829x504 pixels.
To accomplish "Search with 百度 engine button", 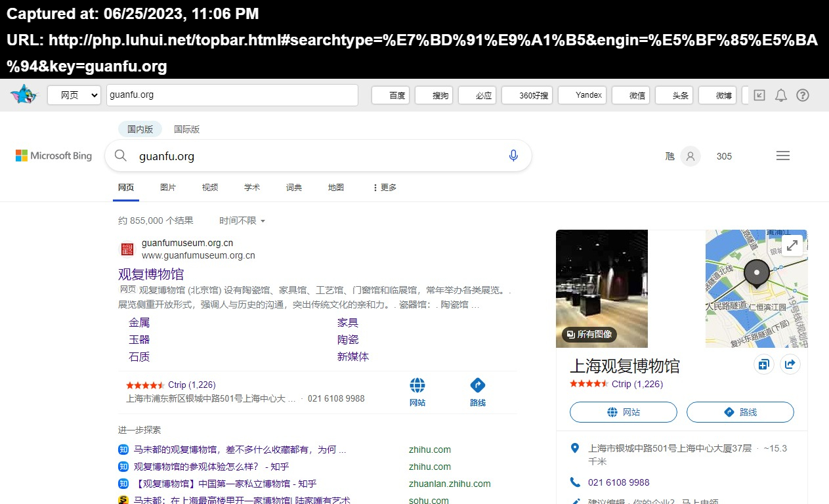I will (391, 95).
